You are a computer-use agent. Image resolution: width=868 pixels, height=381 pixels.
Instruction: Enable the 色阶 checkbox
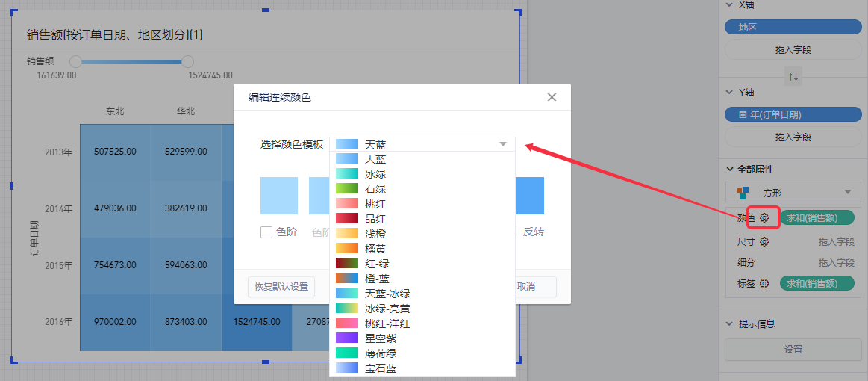[x=266, y=232]
